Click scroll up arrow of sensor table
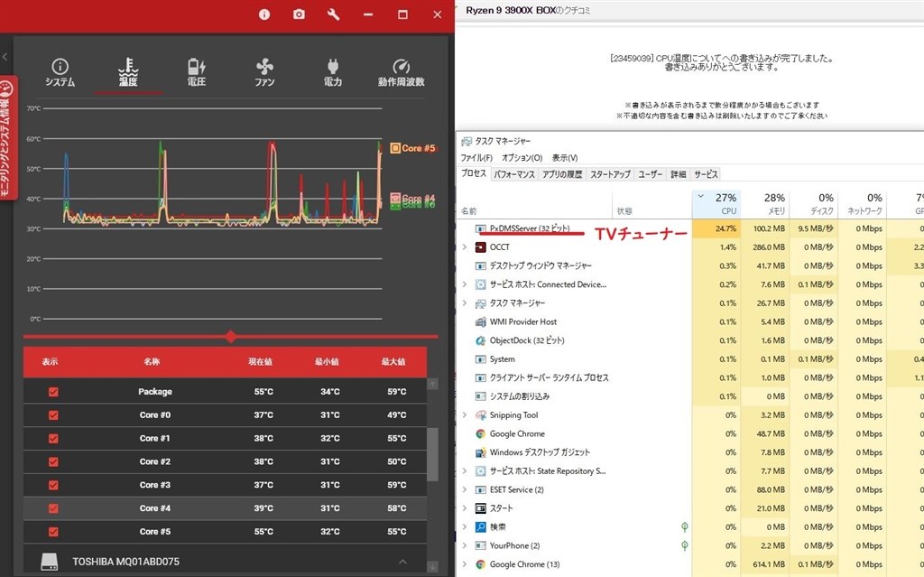Screen dimensions: 924x577 [x=432, y=384]
